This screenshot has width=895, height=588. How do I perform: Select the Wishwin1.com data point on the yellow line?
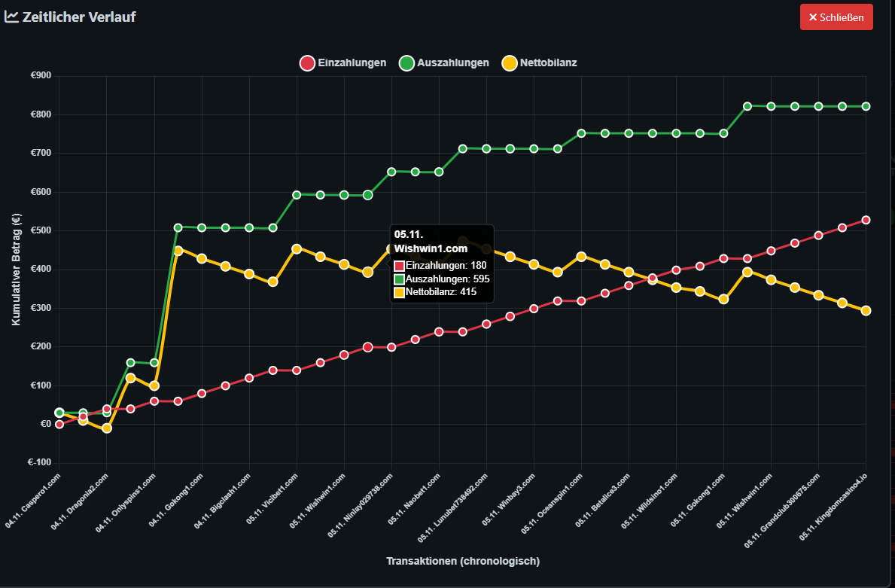pyautogui.click(x=389, y=248)
